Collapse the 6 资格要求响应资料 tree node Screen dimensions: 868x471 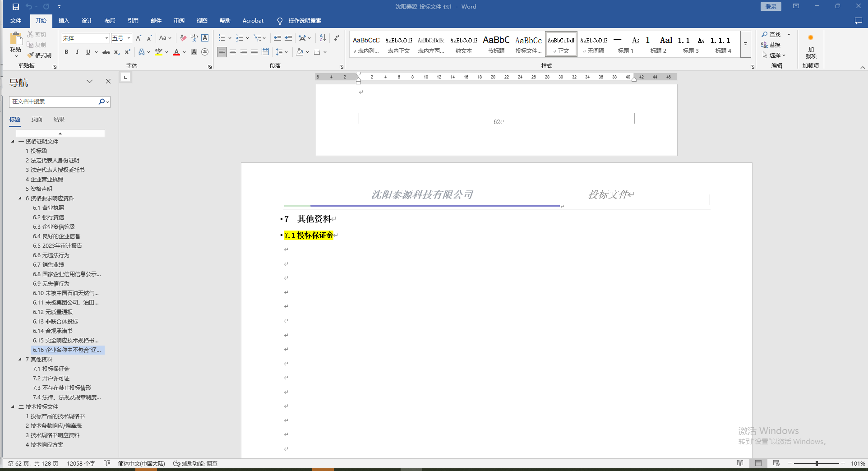click(20, 198)
